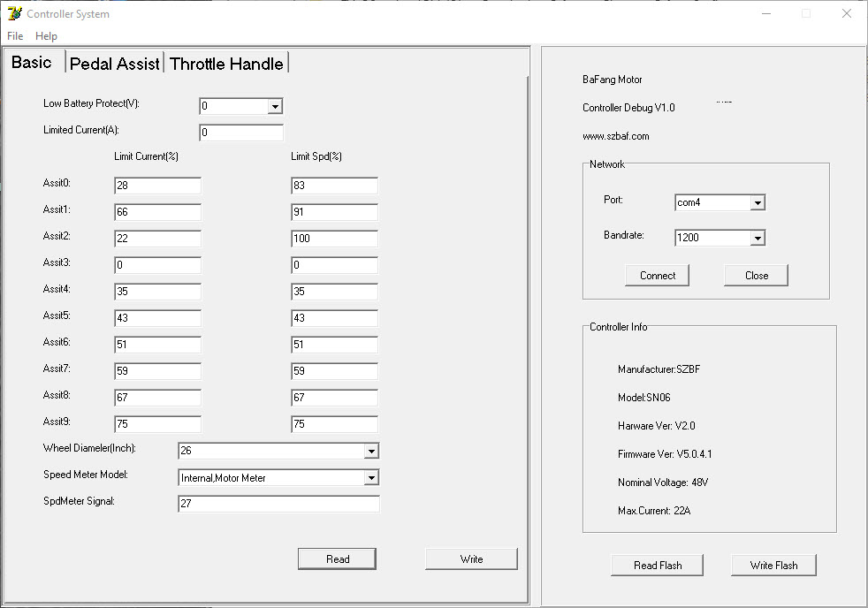Click the Write Flash button

pos(774,566)
